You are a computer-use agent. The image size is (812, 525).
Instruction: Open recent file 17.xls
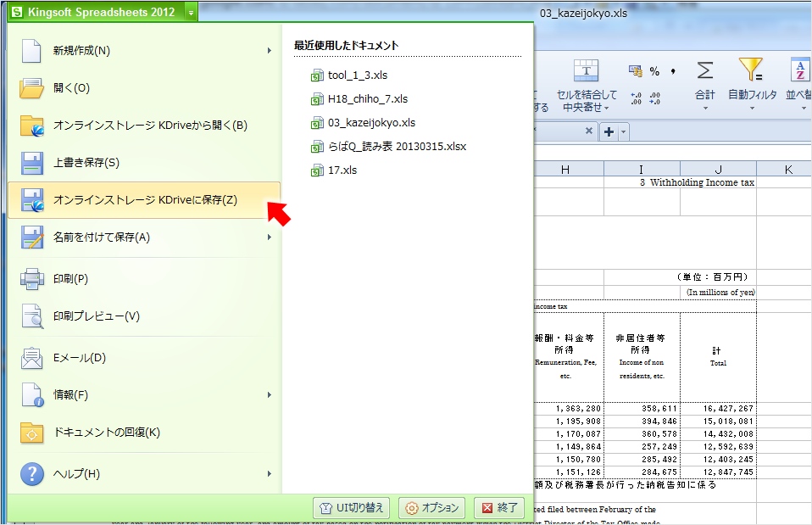(333, 170)
